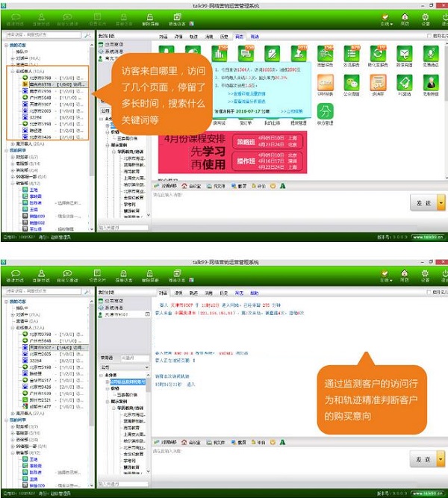
Task: Switch to the 商店 tab in lower window
Action: coord(239,293)
